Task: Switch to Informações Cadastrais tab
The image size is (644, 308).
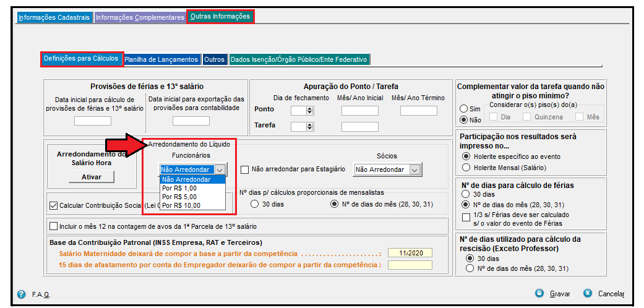Action: pos(54,18)
